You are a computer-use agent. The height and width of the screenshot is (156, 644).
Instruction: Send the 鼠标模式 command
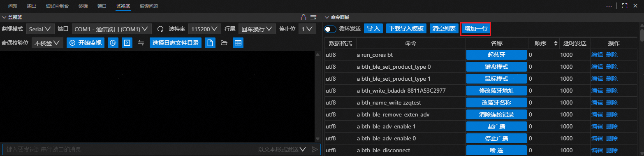click(x=496, y=79)
